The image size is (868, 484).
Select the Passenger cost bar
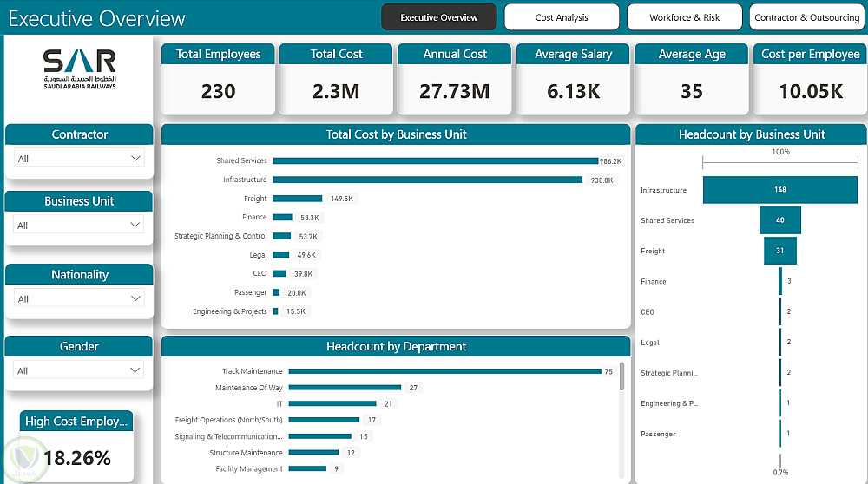pyautogui.click(x=276, y=292)
